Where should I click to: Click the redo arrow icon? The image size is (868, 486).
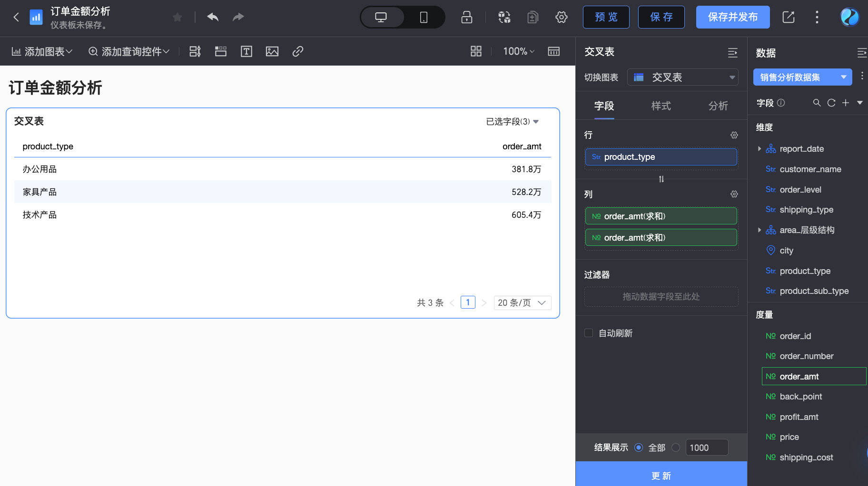(x=238, y=17)
